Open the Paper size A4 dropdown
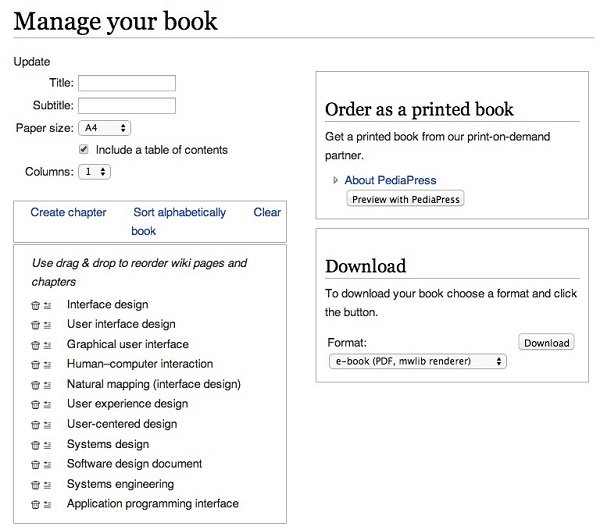600x530 pixels. point(104,128)
